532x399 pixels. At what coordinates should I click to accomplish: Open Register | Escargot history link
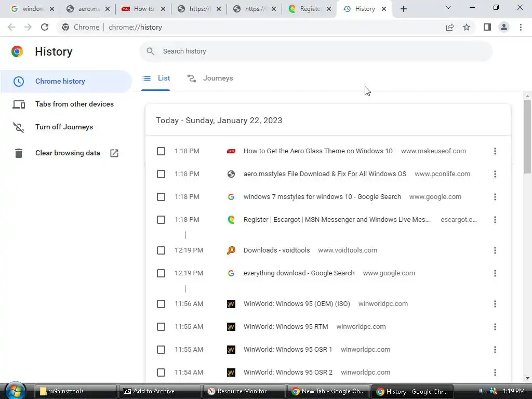tap(337, 220)
